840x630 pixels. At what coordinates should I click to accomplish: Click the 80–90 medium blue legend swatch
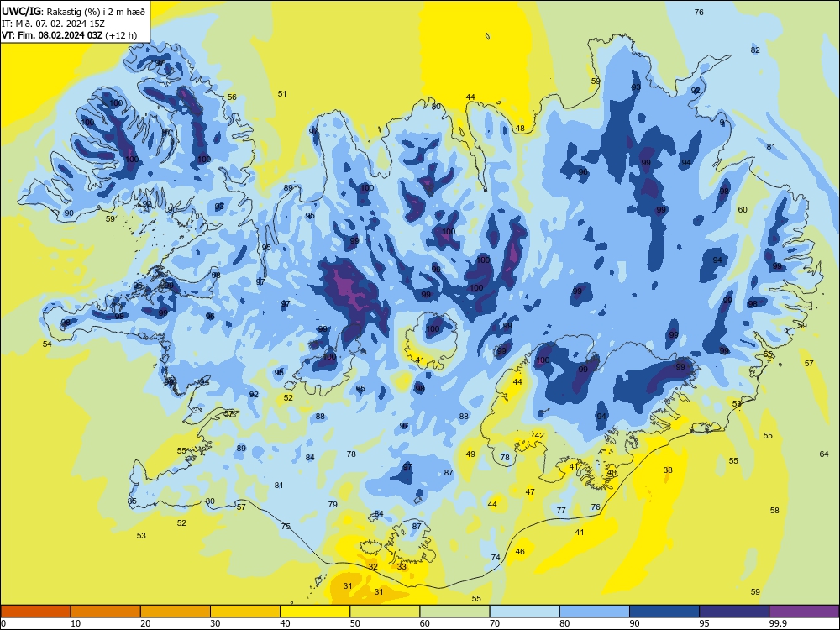point(595,612)
